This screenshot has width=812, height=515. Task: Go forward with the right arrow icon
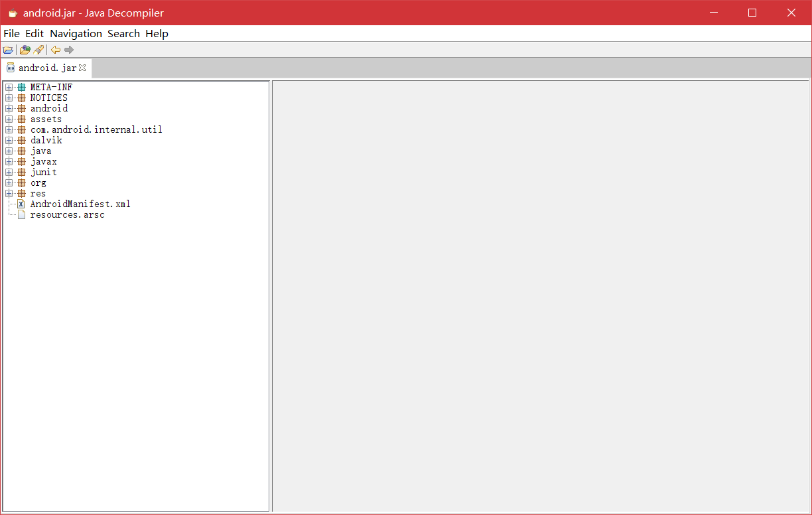point(69,50)
